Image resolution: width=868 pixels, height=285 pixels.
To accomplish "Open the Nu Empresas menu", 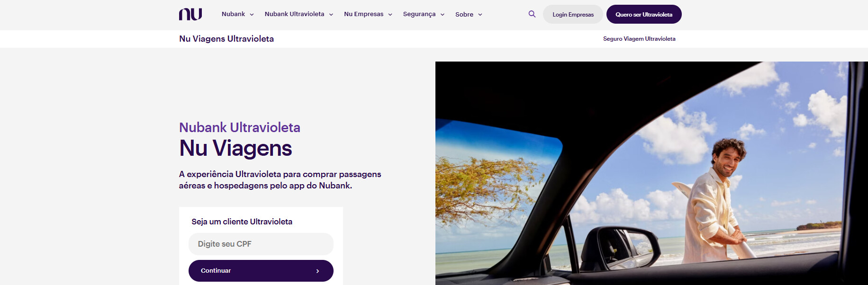I will coord(368,14).
